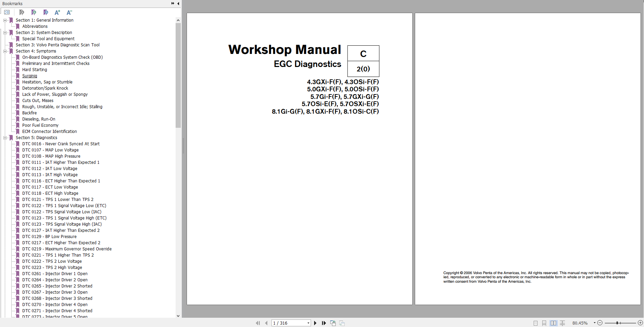Select DTC 0121 - TPS 1 Lower Than TPS 2
644x327 pixels.
click(58, 200)
